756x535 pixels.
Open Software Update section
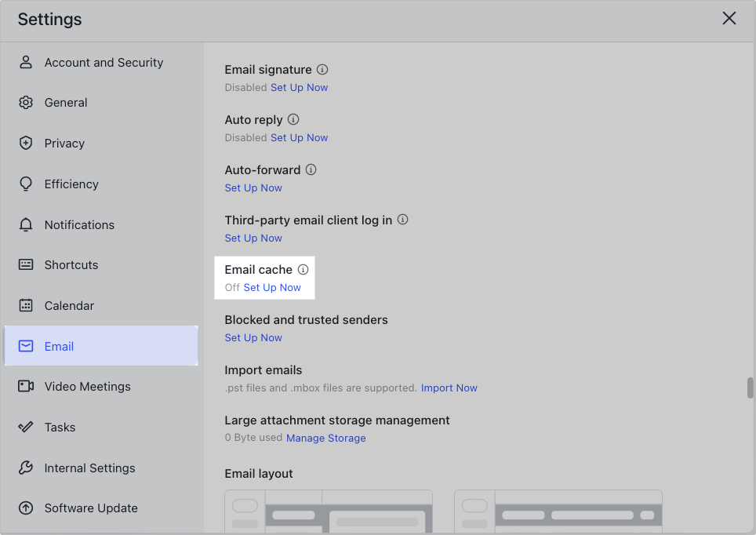click(x=91, y=508)
